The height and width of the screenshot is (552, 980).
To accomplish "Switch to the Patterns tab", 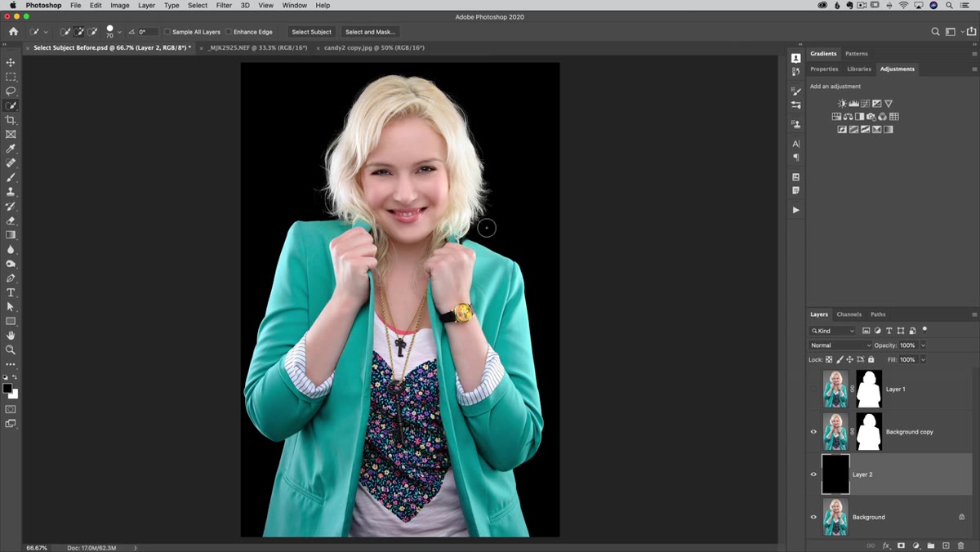I will point(857,54).
